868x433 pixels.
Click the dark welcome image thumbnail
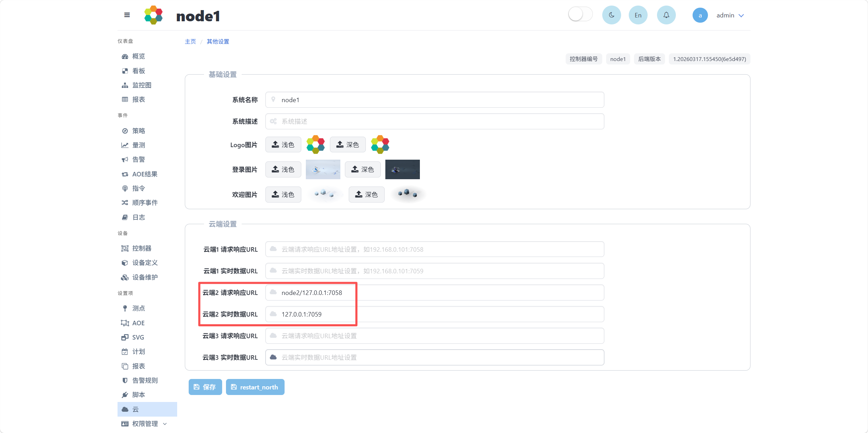point(408,194)
